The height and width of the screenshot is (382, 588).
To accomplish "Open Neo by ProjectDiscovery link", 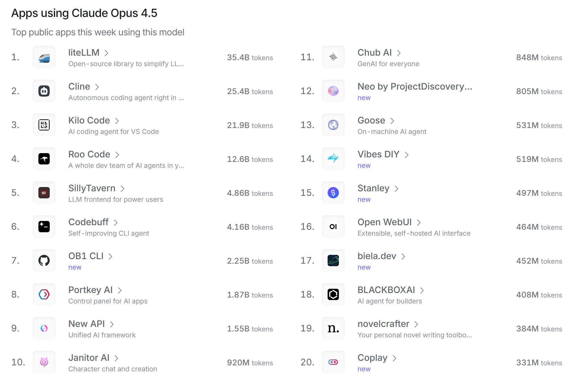I will point(415,86).
